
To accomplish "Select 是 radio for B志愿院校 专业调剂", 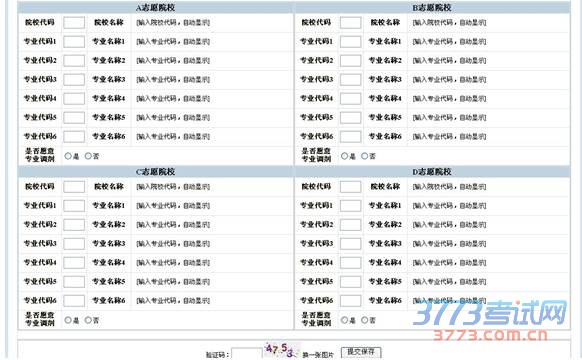I will coord(344,156).
